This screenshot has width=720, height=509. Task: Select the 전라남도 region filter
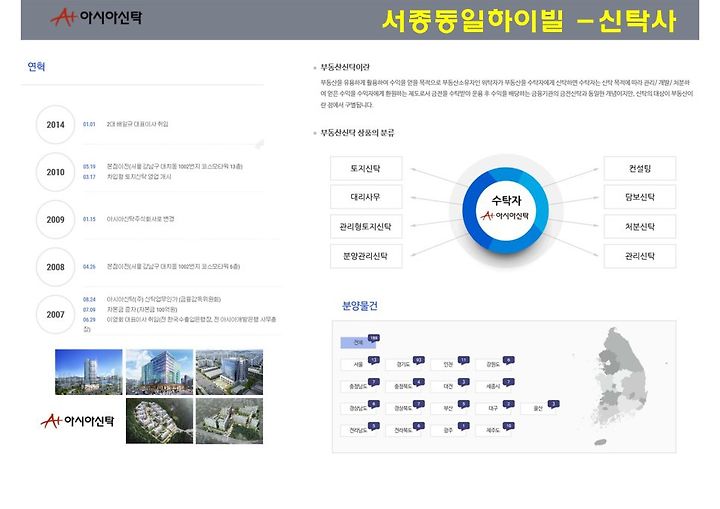coord(358,430)
